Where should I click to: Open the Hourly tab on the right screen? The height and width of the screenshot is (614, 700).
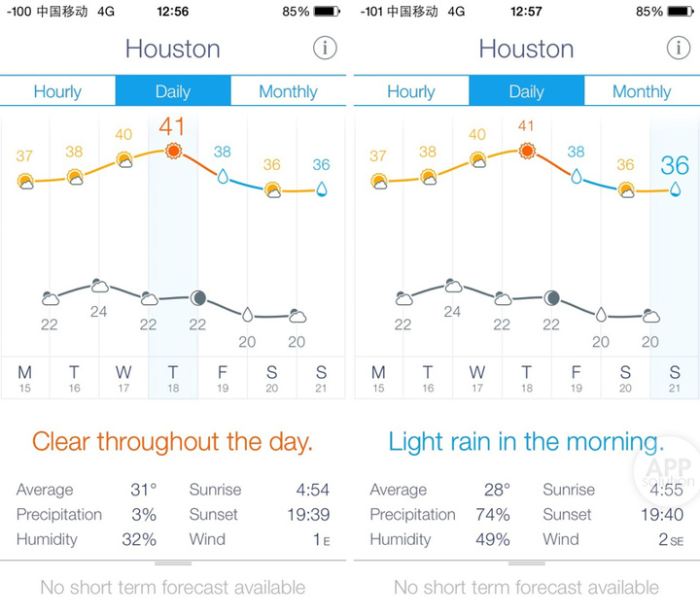pos(411,91)
